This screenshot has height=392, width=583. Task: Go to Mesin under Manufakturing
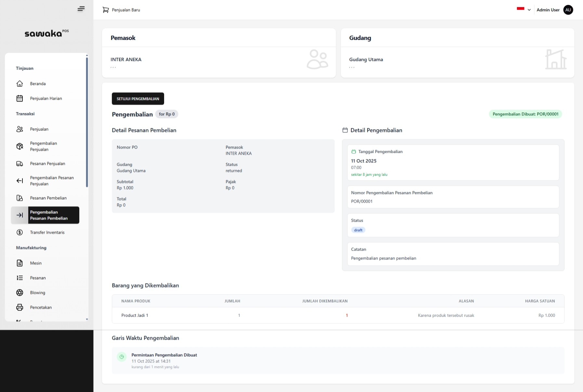tap(36, 263)
